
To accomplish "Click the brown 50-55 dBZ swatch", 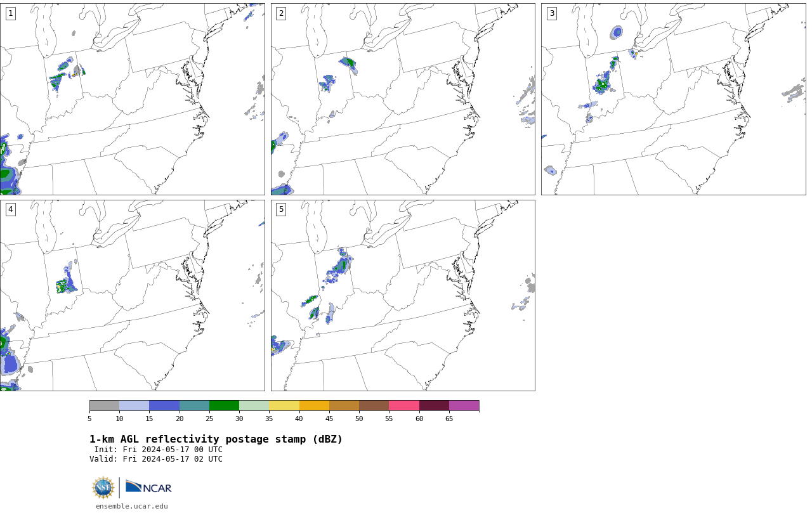I will pyautogui.click(x=374, y=406).
